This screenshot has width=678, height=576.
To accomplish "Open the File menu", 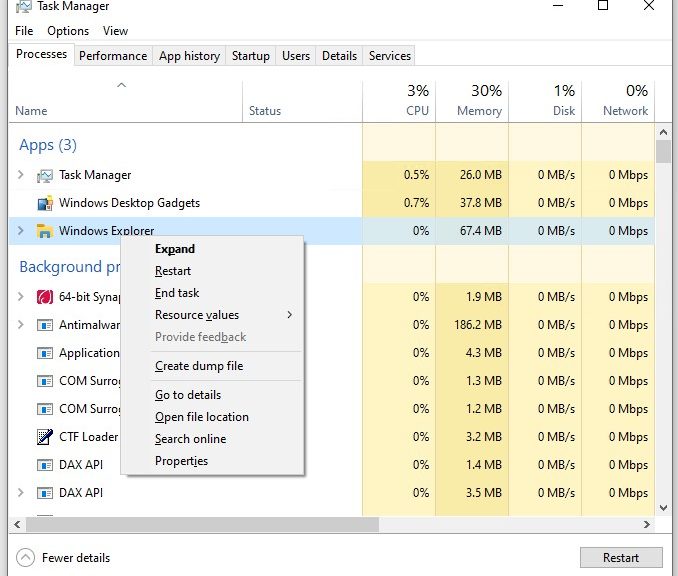I will coord(24,31).
